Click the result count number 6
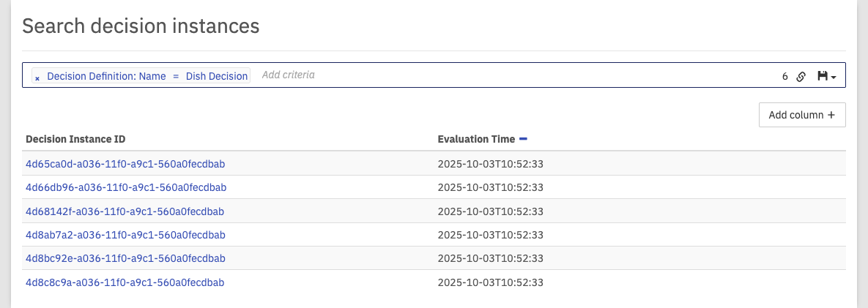Viewport: 868px width, 308px height. (x=785, y=76)
